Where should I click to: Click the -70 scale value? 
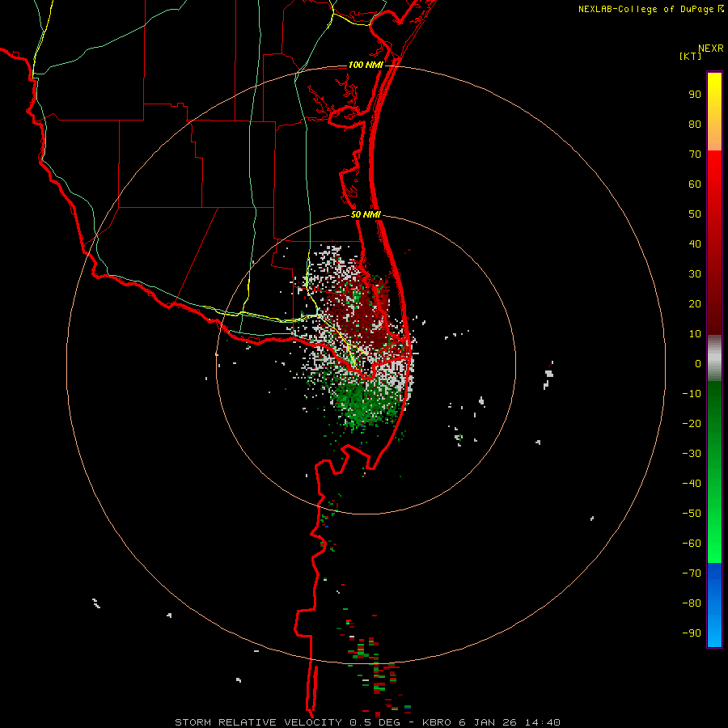[x=692, y=574]
